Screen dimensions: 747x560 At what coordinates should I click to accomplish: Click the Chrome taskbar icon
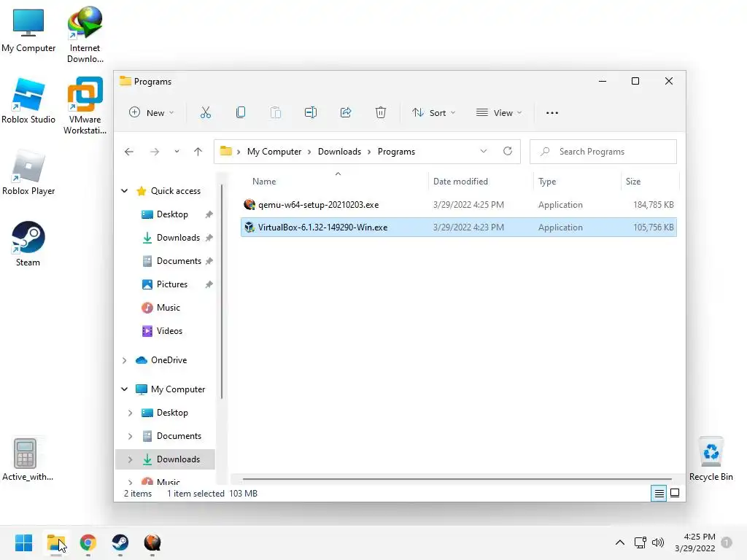pos(88,542)
